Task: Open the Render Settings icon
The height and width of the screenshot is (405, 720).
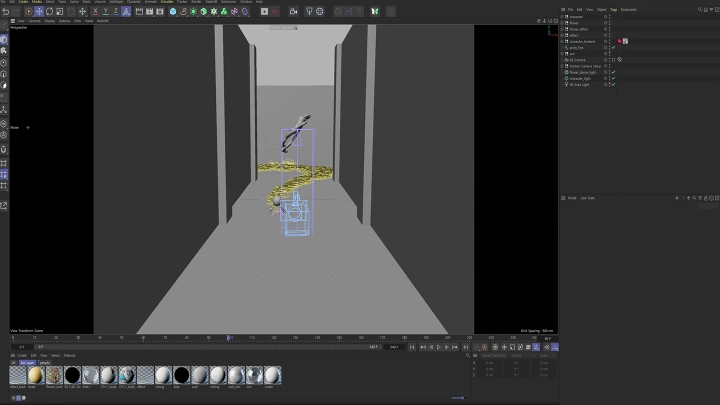Action: (x=160, y=11)
